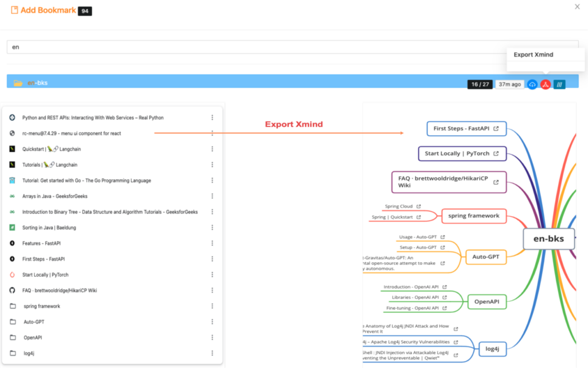
Task: Open menu for Python and REST APIs bookmark
Action: [x=212, y=117]
